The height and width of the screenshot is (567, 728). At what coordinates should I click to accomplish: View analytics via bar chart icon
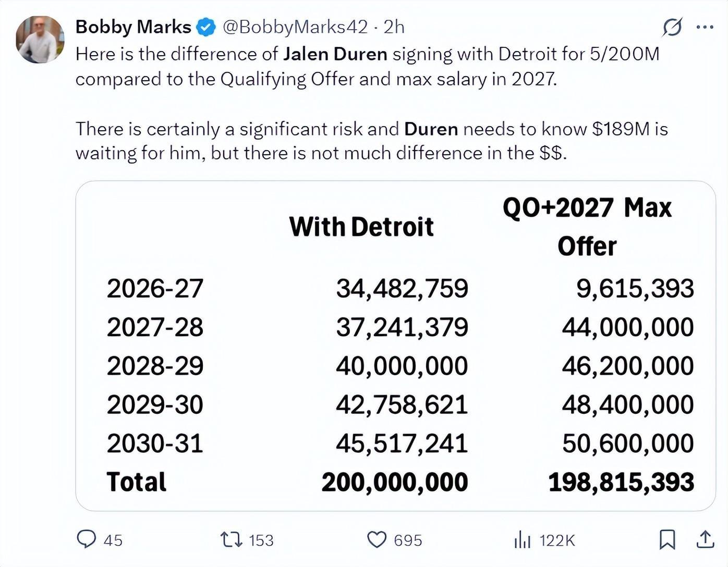click(x=522, y=539)
